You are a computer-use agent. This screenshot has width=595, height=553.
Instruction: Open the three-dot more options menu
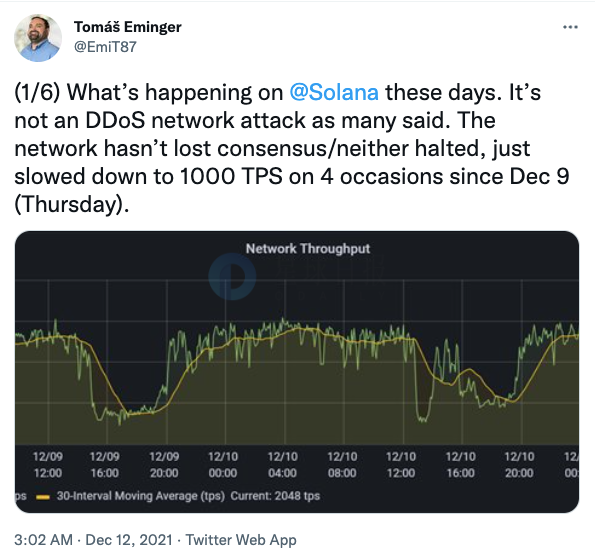[x=570, y=27]
